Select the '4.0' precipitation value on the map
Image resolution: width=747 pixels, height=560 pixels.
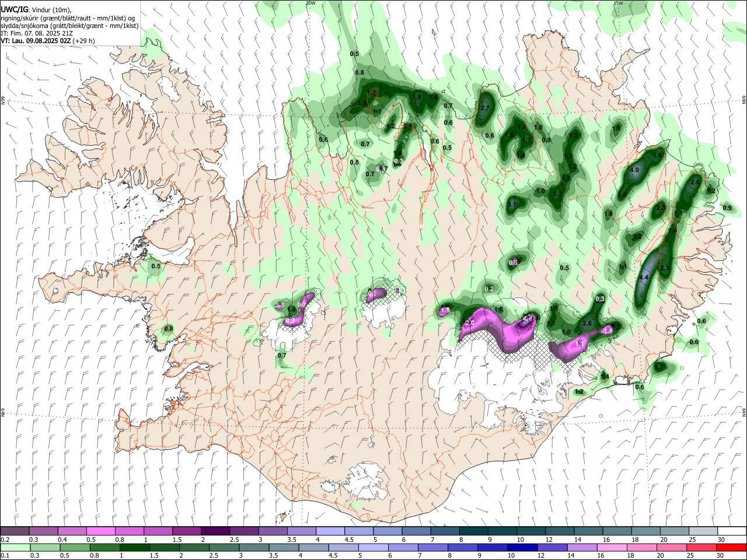click(x=635, y=170)
